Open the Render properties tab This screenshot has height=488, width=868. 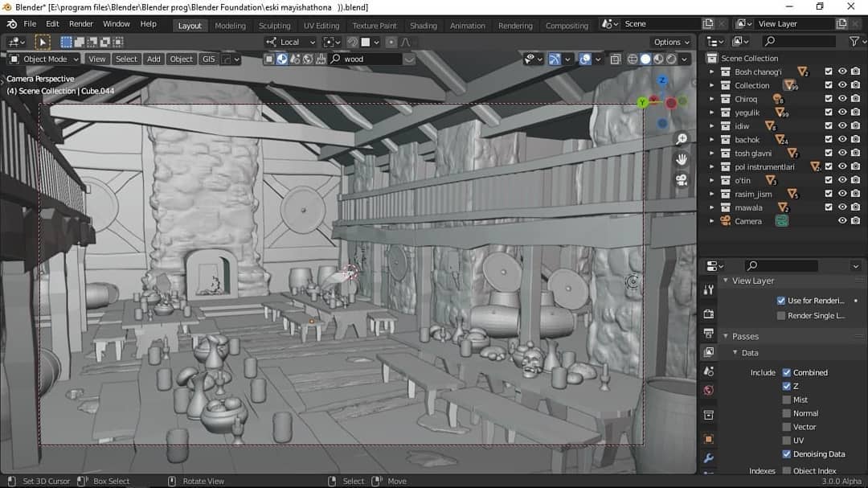[x=709, y=314]
